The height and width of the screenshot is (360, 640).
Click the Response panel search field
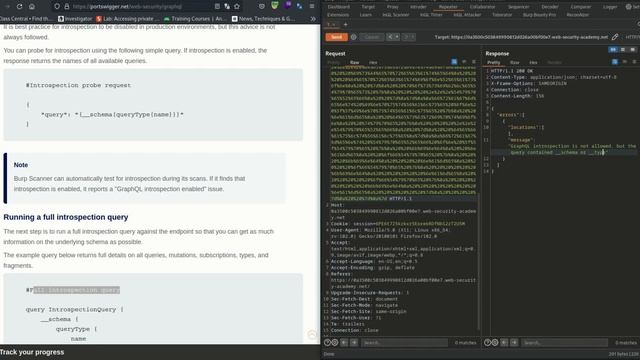(565, 343)
